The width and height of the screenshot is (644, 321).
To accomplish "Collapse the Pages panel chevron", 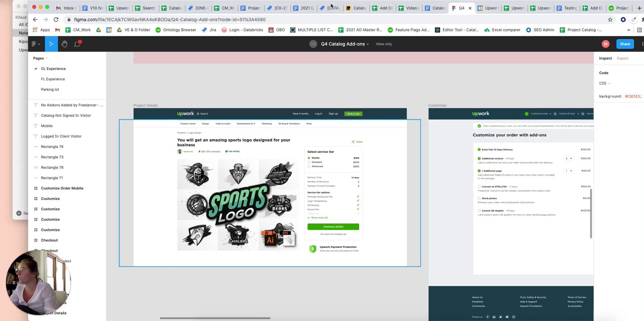I will pos(46,58).
